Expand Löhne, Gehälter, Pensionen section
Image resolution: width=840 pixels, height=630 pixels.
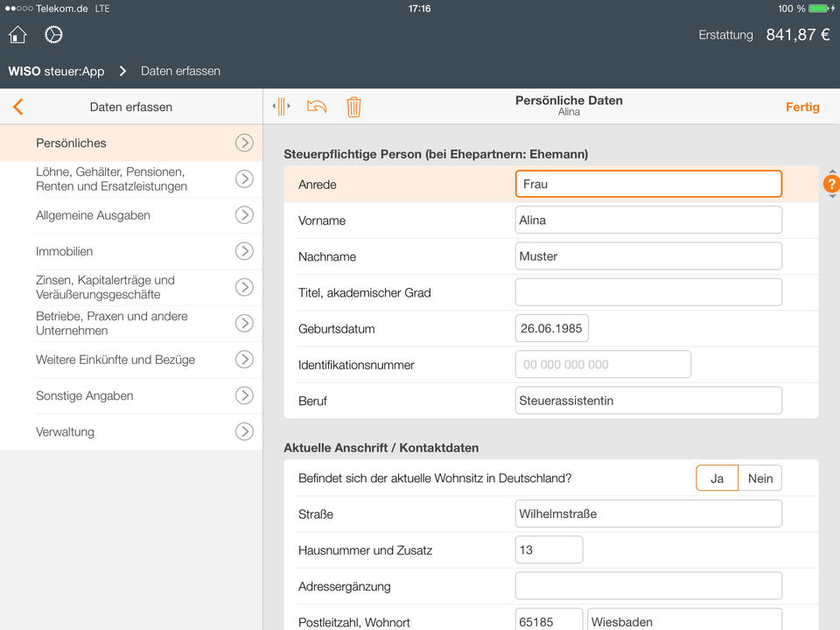click(x=244, y=179)
